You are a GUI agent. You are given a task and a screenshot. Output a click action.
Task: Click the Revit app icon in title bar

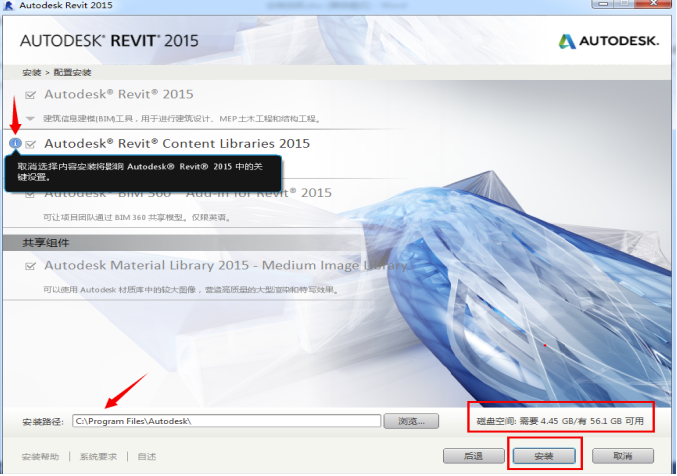[9, 6]
